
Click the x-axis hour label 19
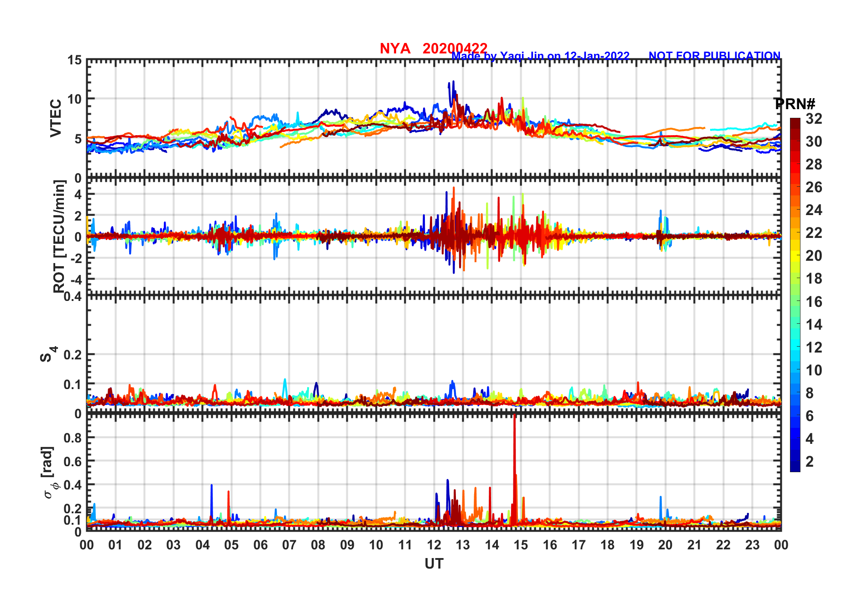click(637, 545)
